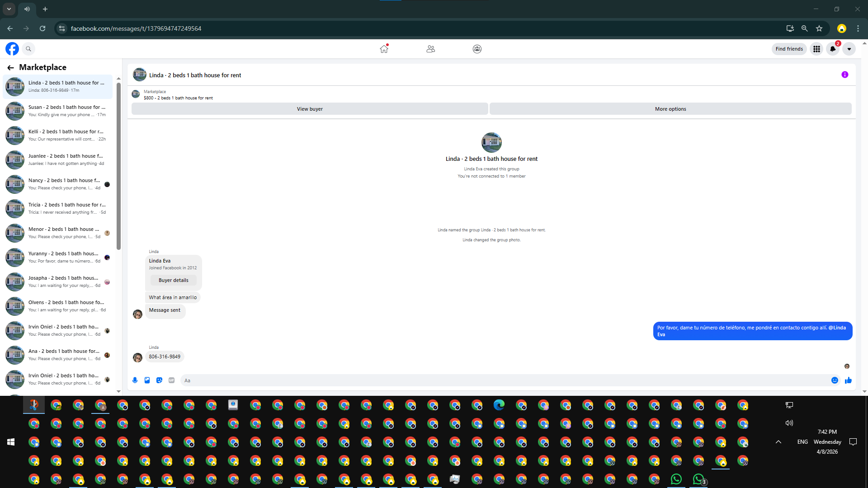Viewport: 868px width, 488px height.
Task: Open conversation information purple icon
Action: tap(844, 75)
